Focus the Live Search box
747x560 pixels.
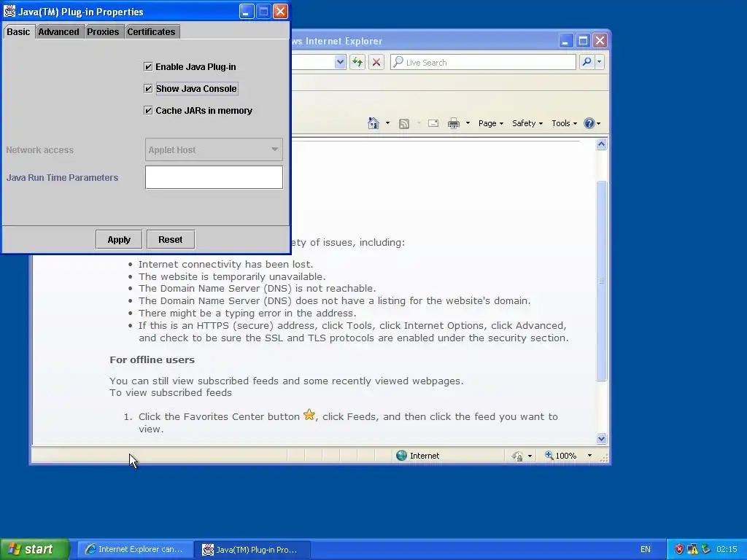pos(483,63)
